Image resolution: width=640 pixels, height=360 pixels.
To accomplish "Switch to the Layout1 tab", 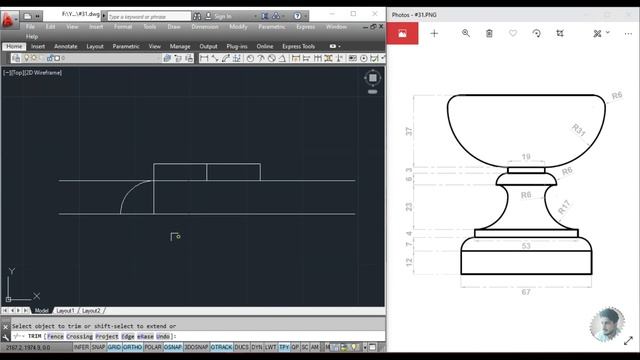I will click(x=65, y=311).
